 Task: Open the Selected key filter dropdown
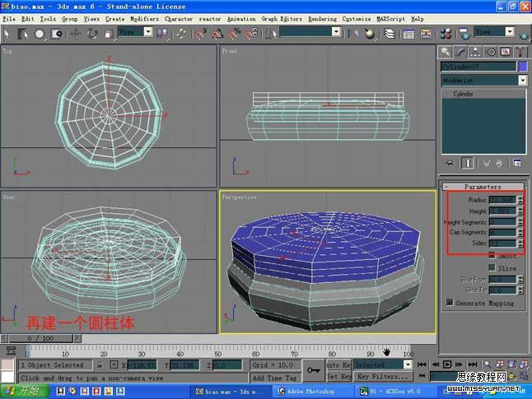tap(383, 364)
